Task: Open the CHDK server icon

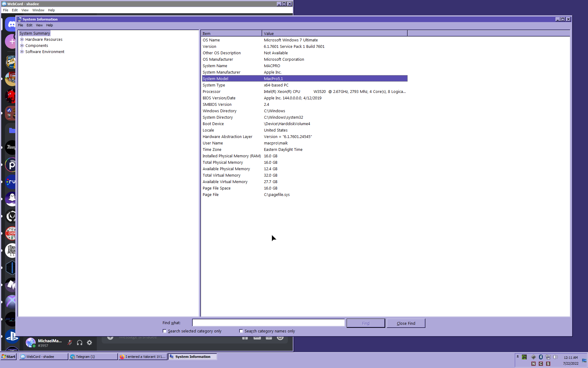Action: (11, 233)
